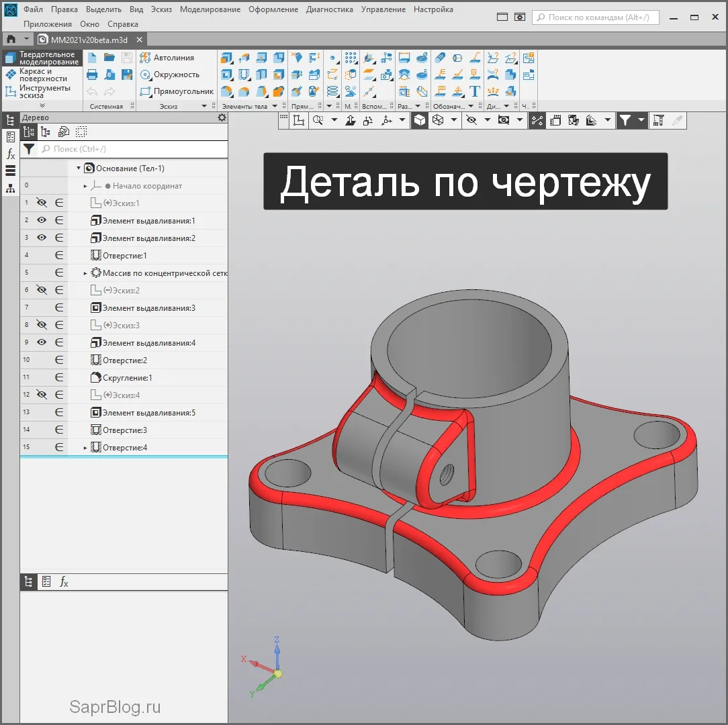Hide Элемент выдавливания:1 using its eye icon
The height and width of the screenshot is (725, 728).
[42, 220]
